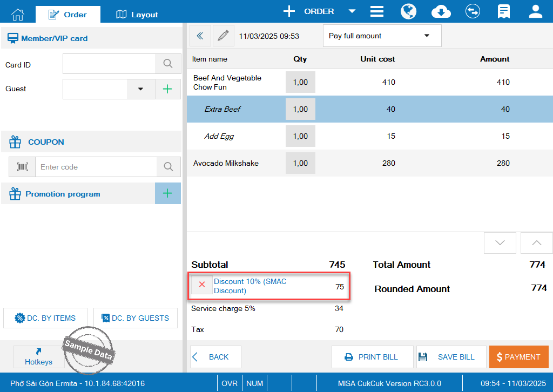This screenshot has width=553, height=392.
Task: Remove the SMAC 10% discount
Action: tap(202, 285)
